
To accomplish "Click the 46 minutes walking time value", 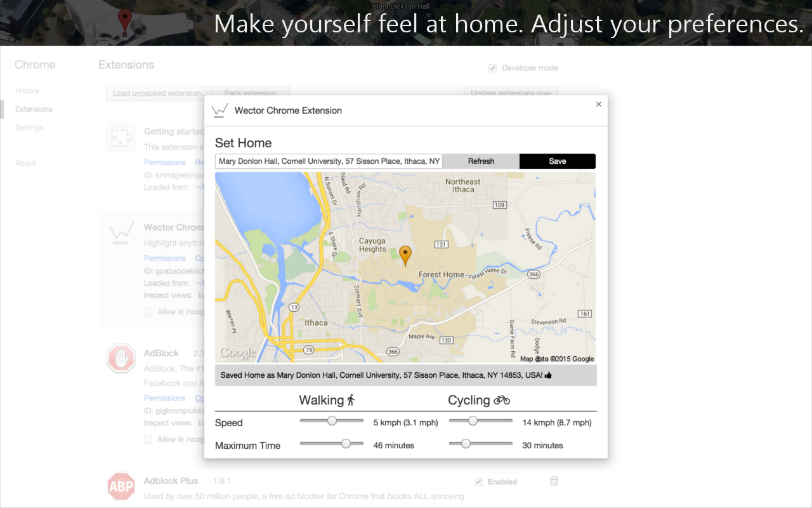I will coord(394,445).
